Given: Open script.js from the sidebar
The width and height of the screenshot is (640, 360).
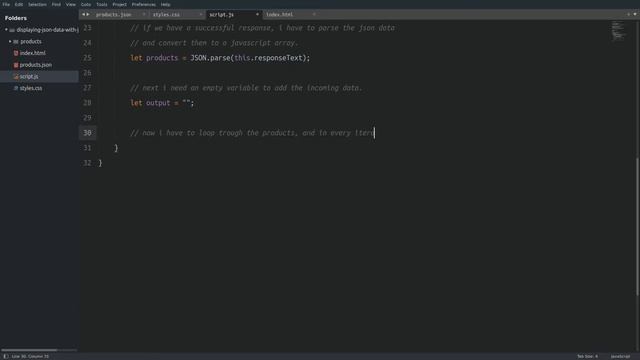Looking at the screenshot, I should point(29,76).
